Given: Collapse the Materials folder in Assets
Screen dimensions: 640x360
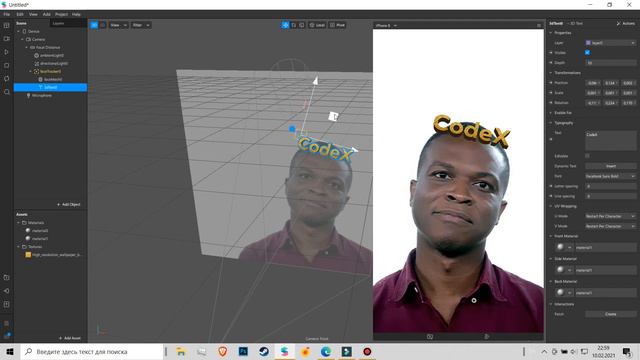Looking at the screenshot, I should [18, 223].
